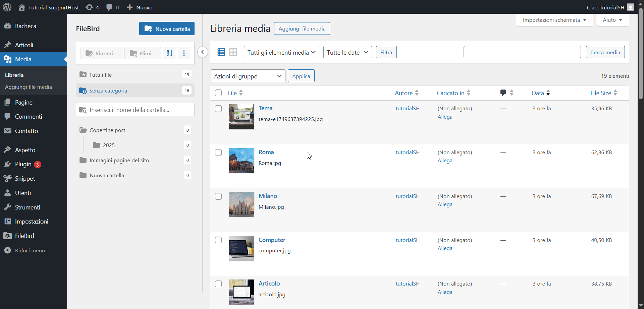Open the Tutorial SupportHost site link
Screen dimensions: 644x309
(49, 7)
